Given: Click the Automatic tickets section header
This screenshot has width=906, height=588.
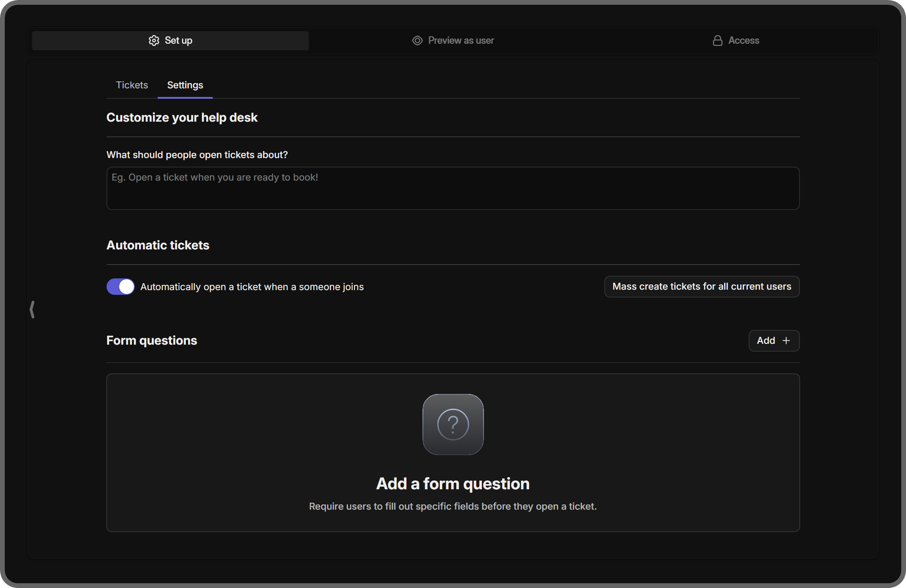Looking at the screenshot, I should pos(158,245).
